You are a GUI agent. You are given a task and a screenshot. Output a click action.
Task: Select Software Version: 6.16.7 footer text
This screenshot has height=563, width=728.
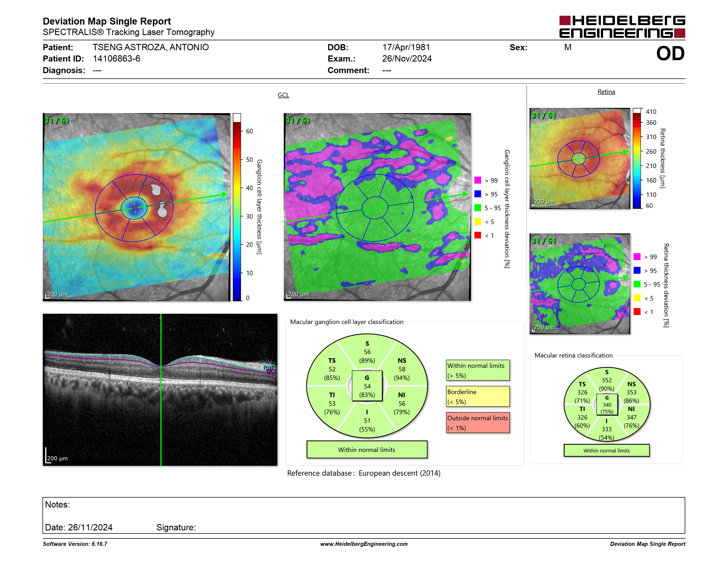[75, 544]
